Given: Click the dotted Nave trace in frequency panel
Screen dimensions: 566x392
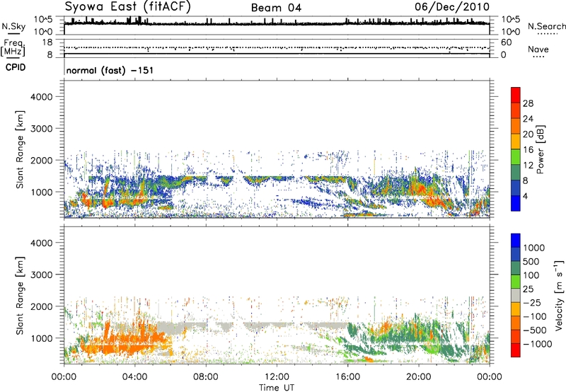Looking at the screenshot, I should (277, 47).
